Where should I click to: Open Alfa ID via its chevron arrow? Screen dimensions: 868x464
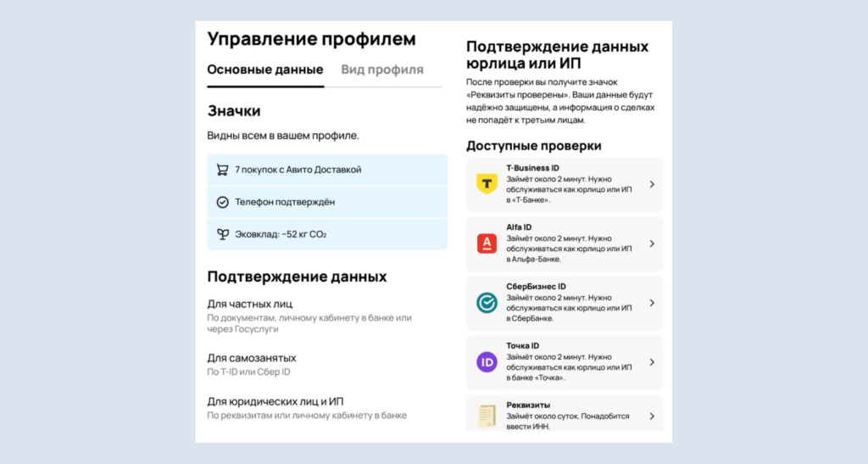click(x=651, y=243)
